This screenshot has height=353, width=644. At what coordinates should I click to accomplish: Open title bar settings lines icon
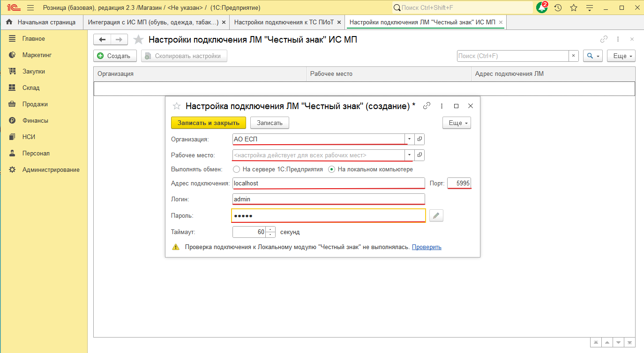tap(590, 7)
